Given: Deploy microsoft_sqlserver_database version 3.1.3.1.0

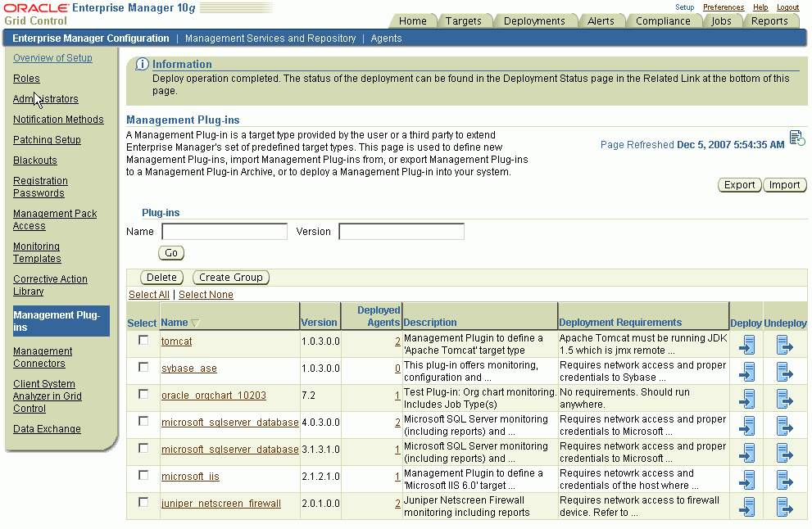Looking at the screenshot, I should point(746,452).
